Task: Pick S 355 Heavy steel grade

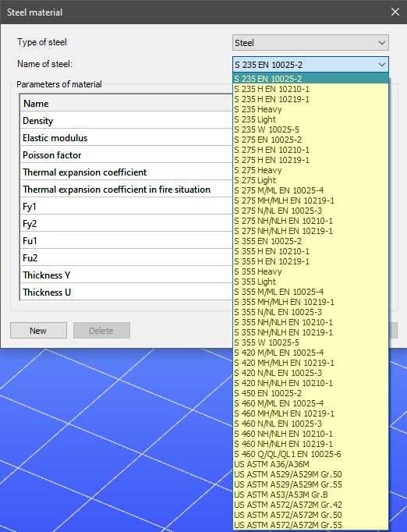Action: [x=310, y=271]
